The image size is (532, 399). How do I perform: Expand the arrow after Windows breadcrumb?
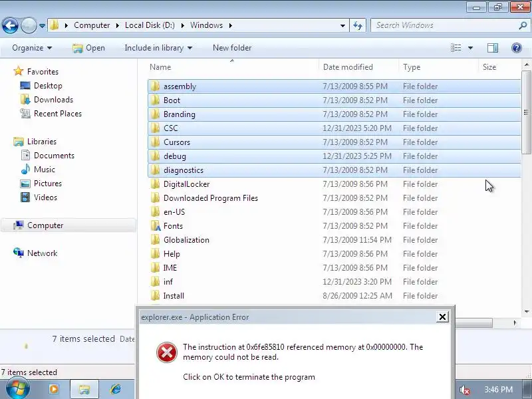click(230, 25)
